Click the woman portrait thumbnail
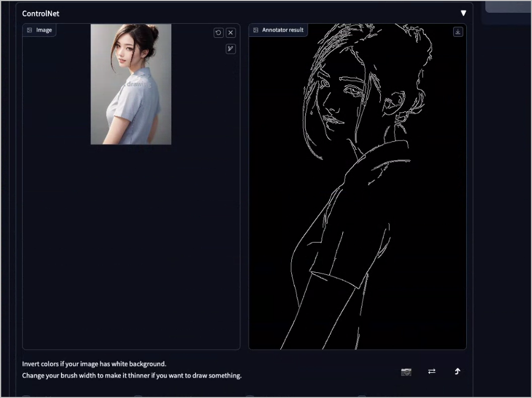 [x=130, y=84]
